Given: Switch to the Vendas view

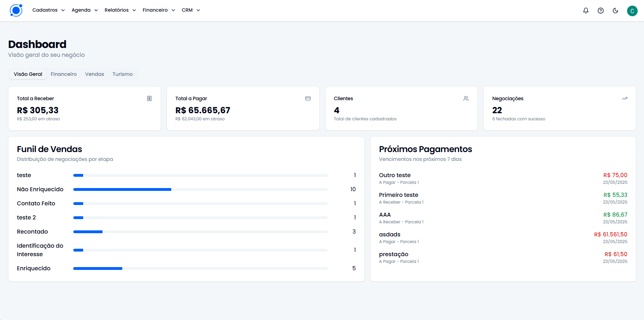Looking at the screenshot, I should pos(94,74).
